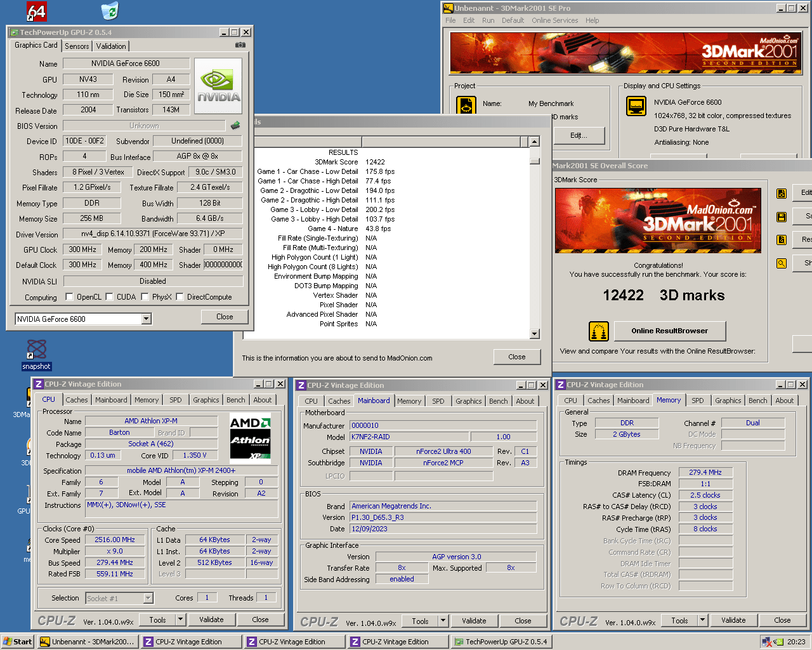The width and height of the screenshot is (812, 650).
Task: Switch to the GPU-Z Validation tab
Action: (111, 46)
